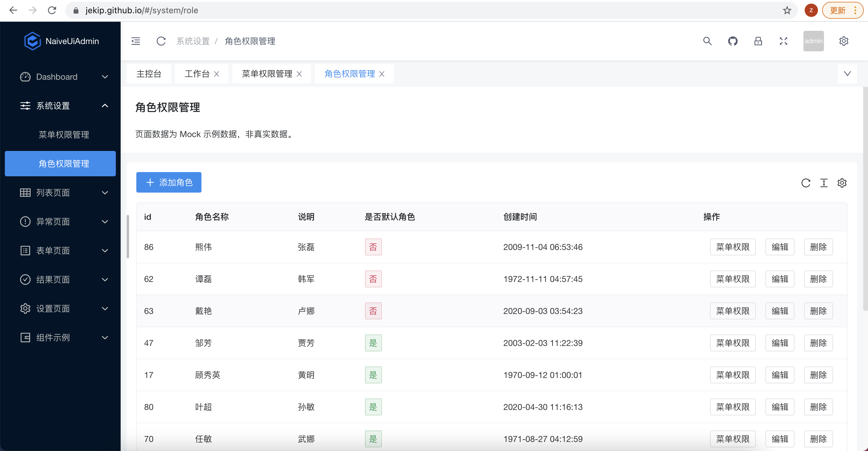Screen dimensions: 868x451
Task: Click the Dashboard icon in the sidebar
Action: click(25, 77)
